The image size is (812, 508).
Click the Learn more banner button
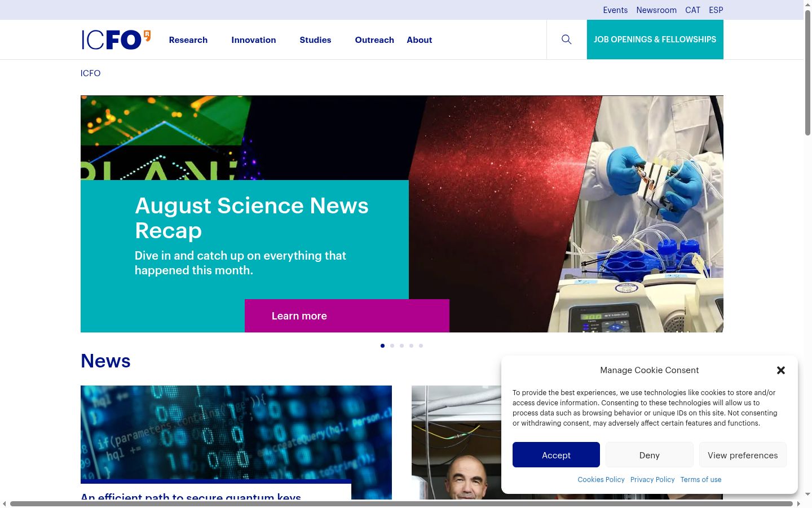pos(347,316)
